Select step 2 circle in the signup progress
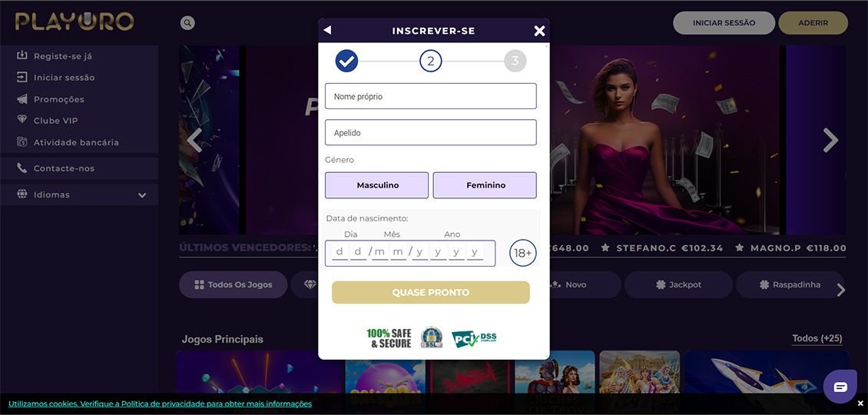The height and width of the screenshot is (415, 868). (431, 61)
